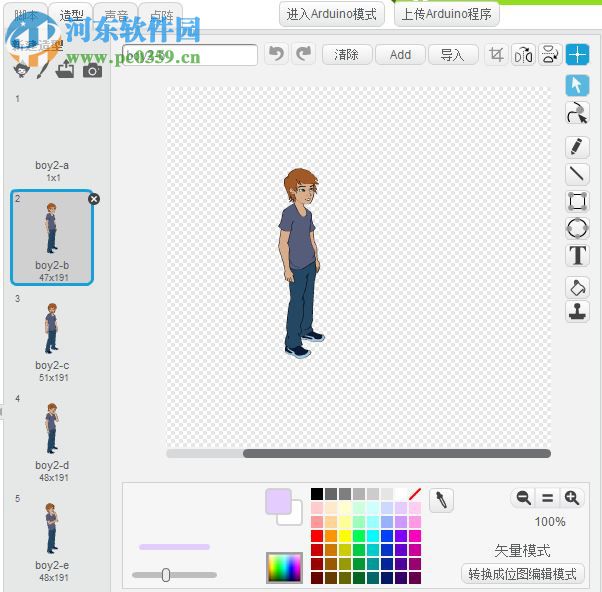
Task: Click 进入Arduino模式 button
Action: [x=332, y=14]
